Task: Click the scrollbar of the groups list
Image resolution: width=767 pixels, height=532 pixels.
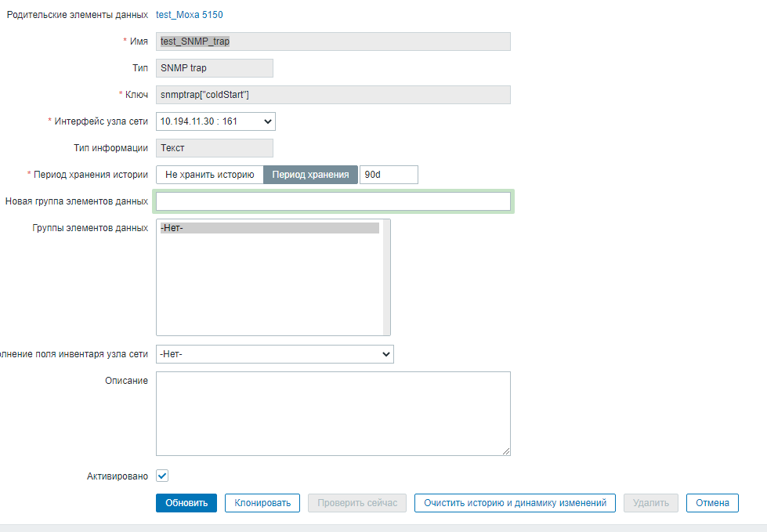Action: (x=386, y=277)
